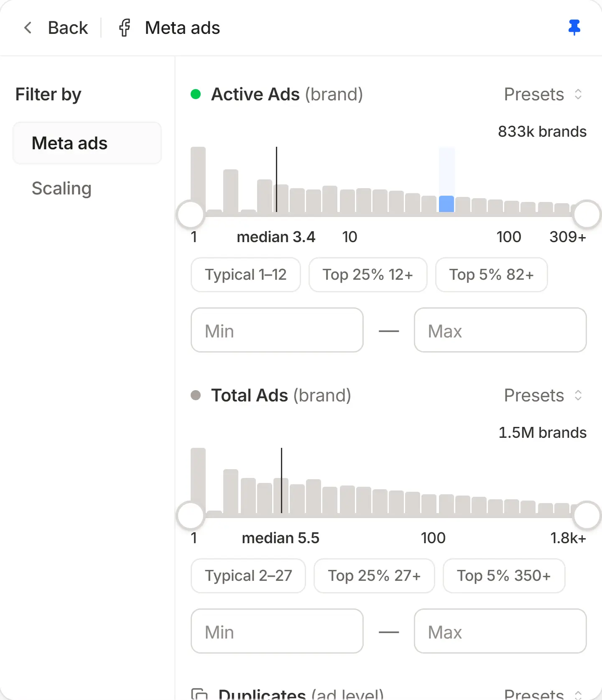Apply the Typical 2–27 preset
This screenshot has width=602, height=700.
248,576
